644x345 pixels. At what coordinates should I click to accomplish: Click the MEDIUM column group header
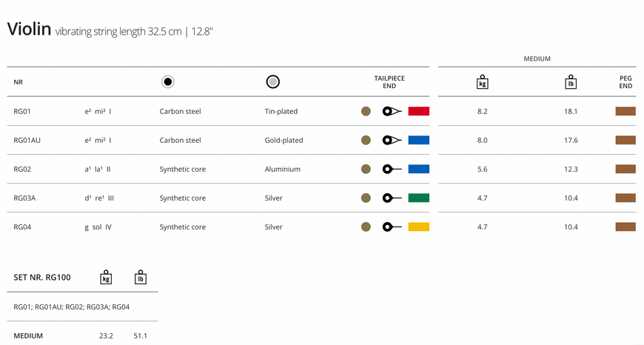(537, 58)
